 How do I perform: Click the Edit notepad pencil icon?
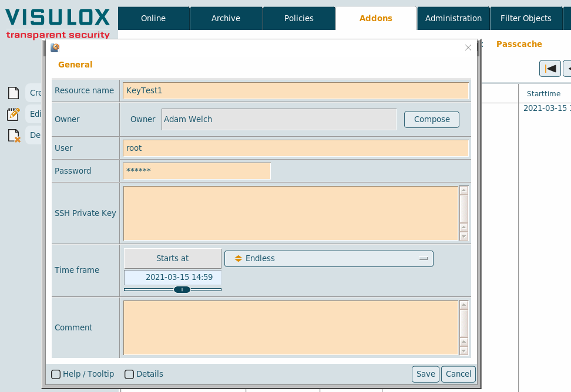pos(14,114)
